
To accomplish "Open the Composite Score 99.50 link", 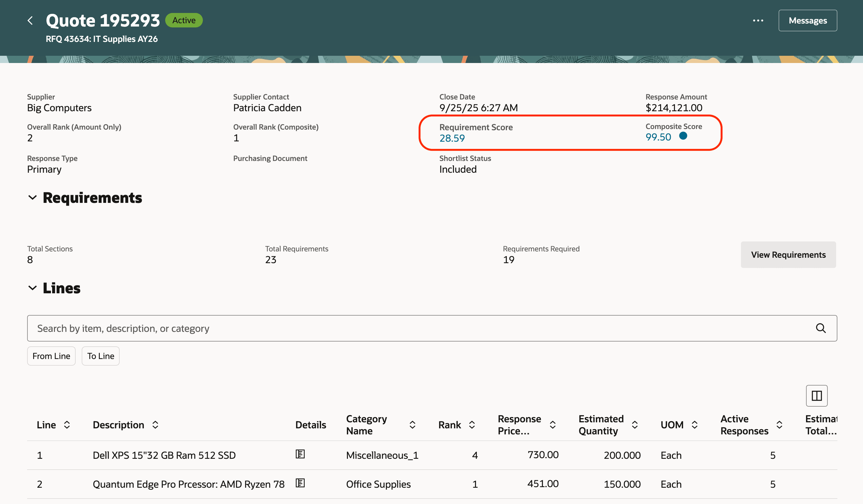I will [x=658, y=137].
